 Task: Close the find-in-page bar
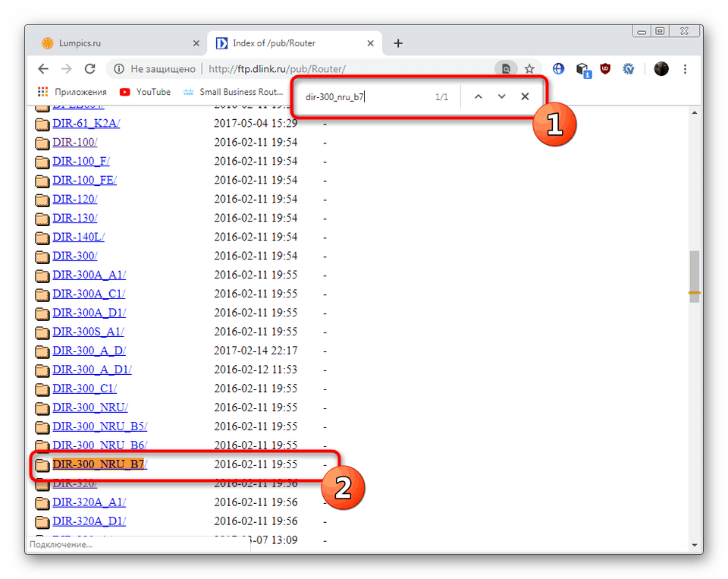(x=525, y=96)
